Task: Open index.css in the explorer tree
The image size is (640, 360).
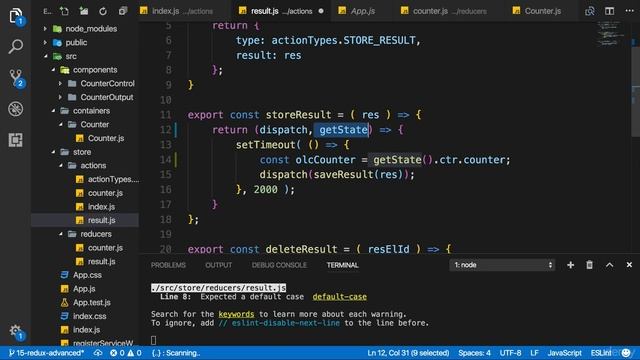Action: pyautogui.click(x=89, y=316)
